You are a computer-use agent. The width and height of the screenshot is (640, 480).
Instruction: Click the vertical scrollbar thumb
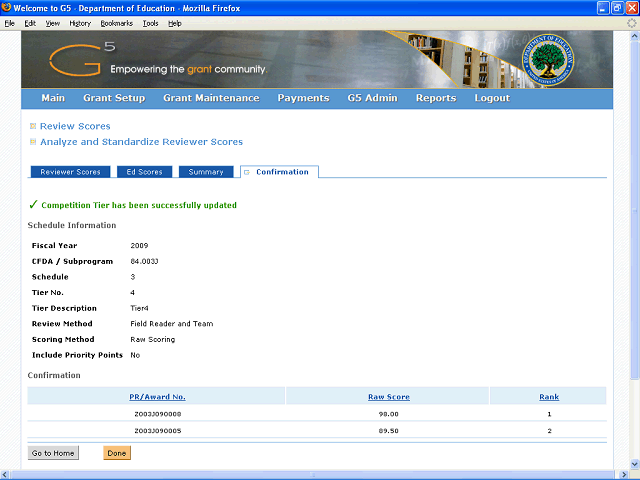point(635,210)
